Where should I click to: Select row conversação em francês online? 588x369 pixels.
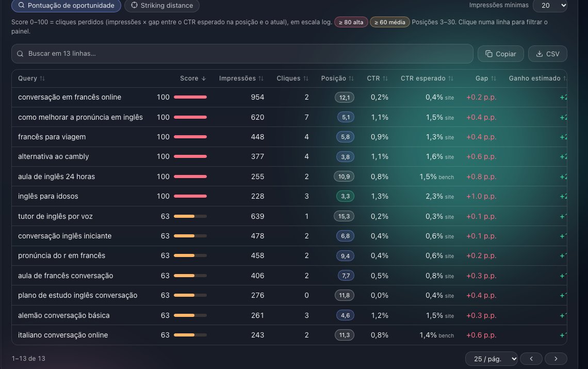click(x=289, y=97)
